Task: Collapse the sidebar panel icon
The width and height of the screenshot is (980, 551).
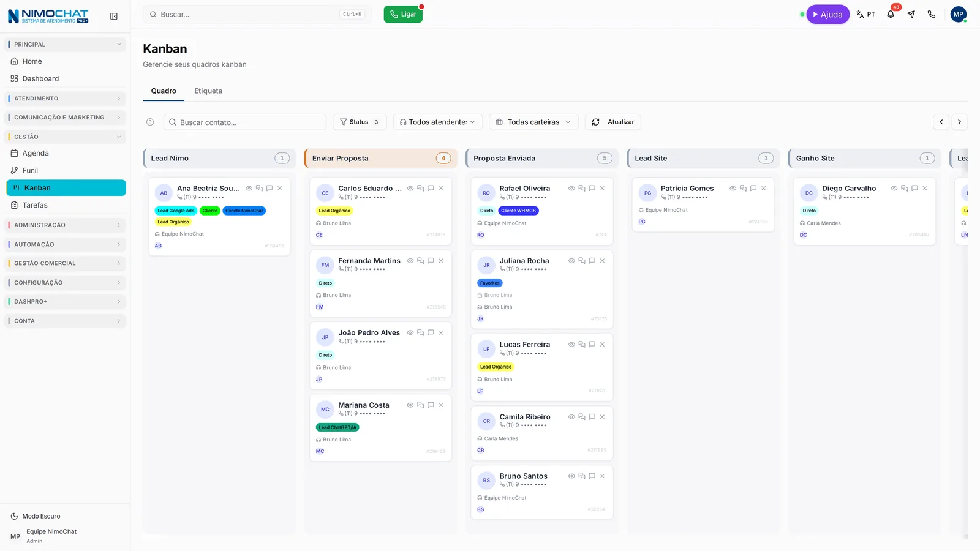Action: (x=114, y=17)
